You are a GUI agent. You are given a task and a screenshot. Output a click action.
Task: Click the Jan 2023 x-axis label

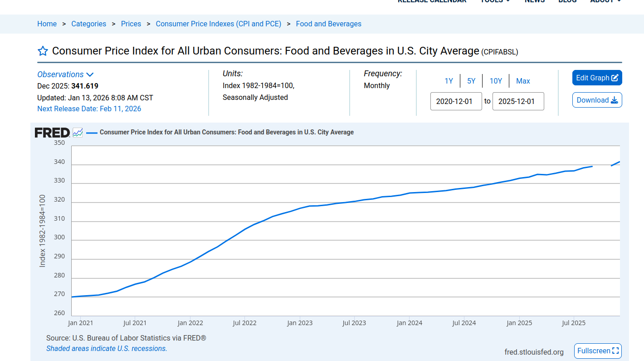click(x=300, y=323)
